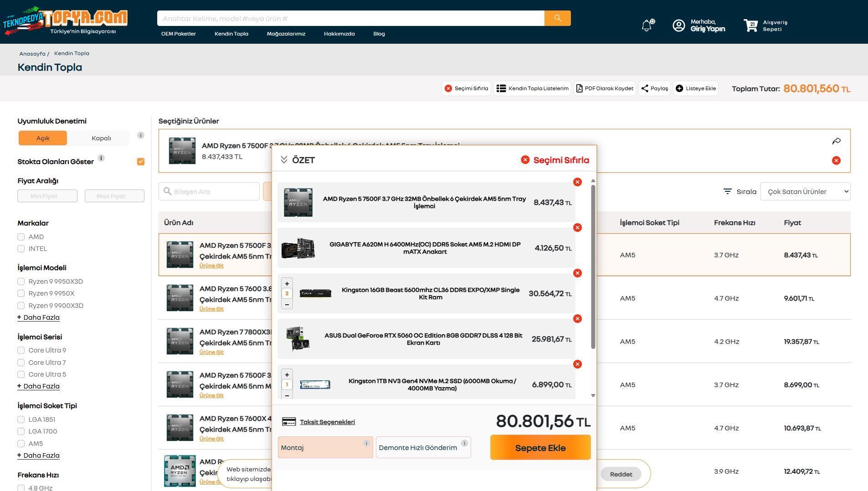868x491 pixels.
Task: Remove GIGABYTE A620M motherboard from summary
Action: [x=577, y=228]
